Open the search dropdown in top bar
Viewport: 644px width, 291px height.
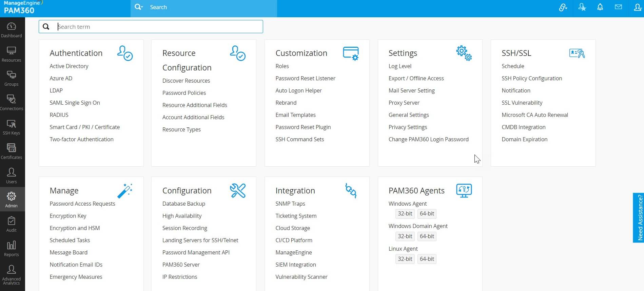[139, 7]
